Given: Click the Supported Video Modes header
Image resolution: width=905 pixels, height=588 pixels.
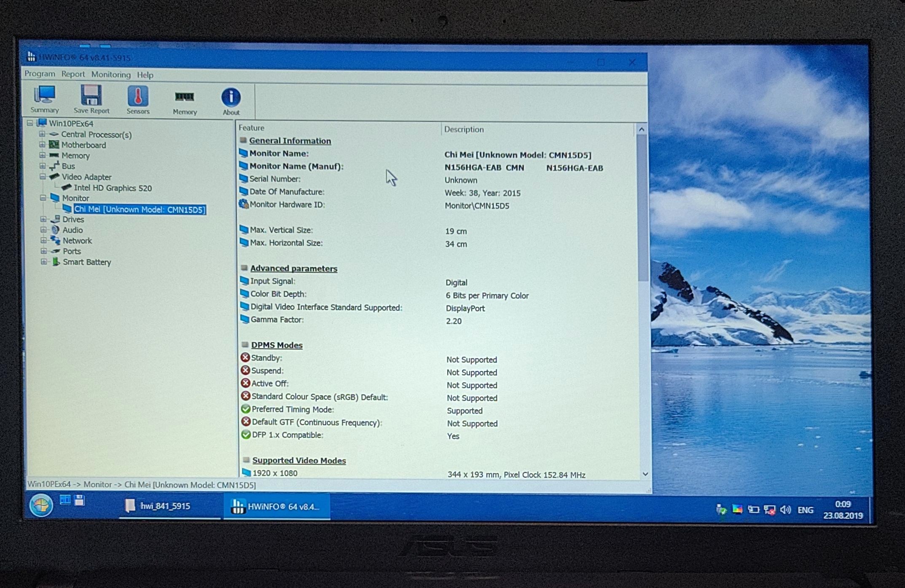Looking at the screenshot, I should click(x=299, y=461).
